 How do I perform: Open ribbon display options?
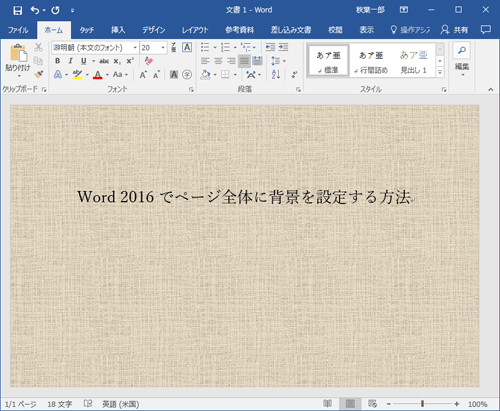[404, 10]
